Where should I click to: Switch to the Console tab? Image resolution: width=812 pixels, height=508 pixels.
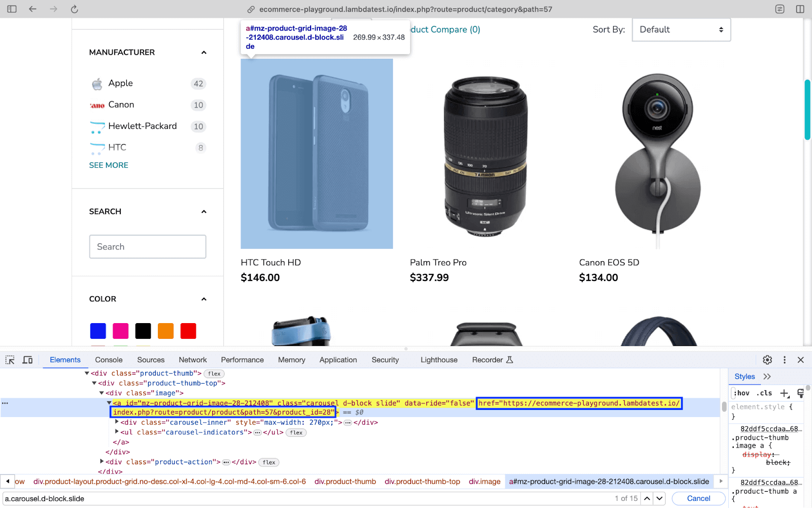pyautogui.click(x=109, y=360)
